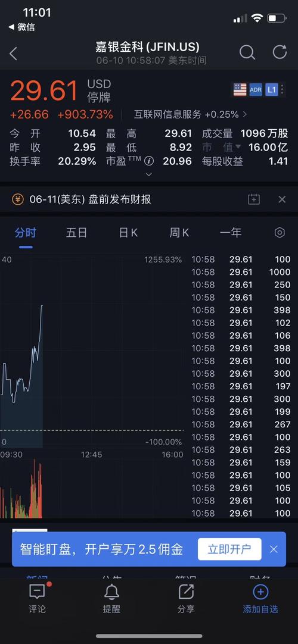Add earnings date to calendar icon
The width and height of the screenshot is (298, 644).
click(254, 199)
